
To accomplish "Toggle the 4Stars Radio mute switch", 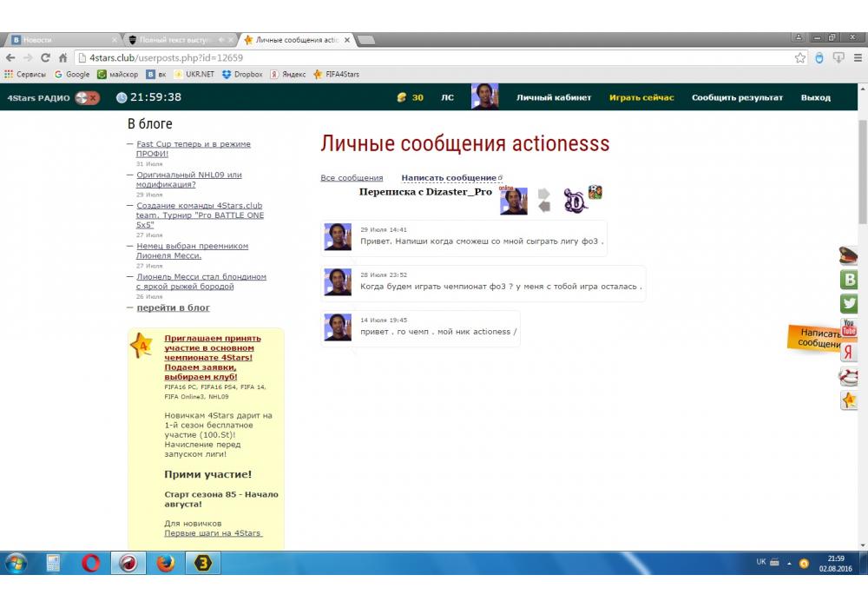I will (x=87, y=98).
